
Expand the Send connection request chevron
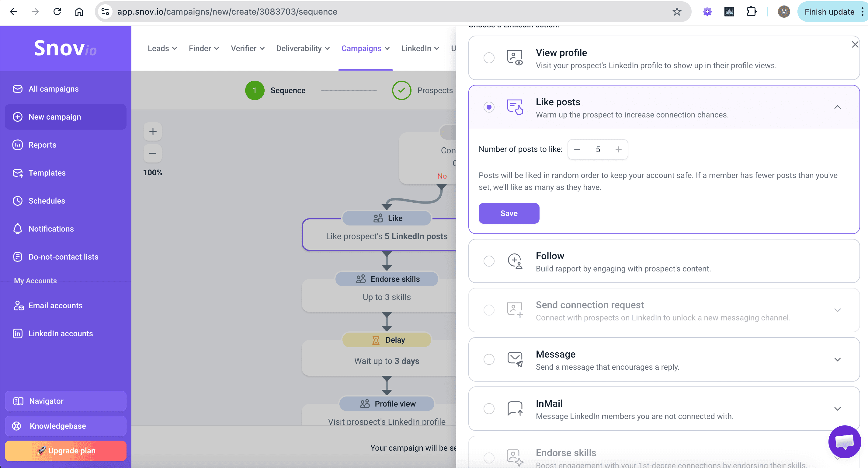837,310
